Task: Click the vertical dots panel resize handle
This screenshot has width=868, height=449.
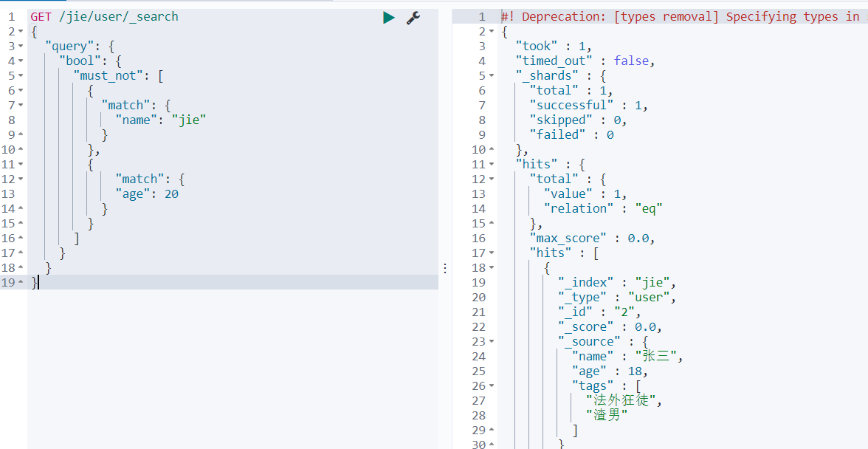Action: [445, 269]
